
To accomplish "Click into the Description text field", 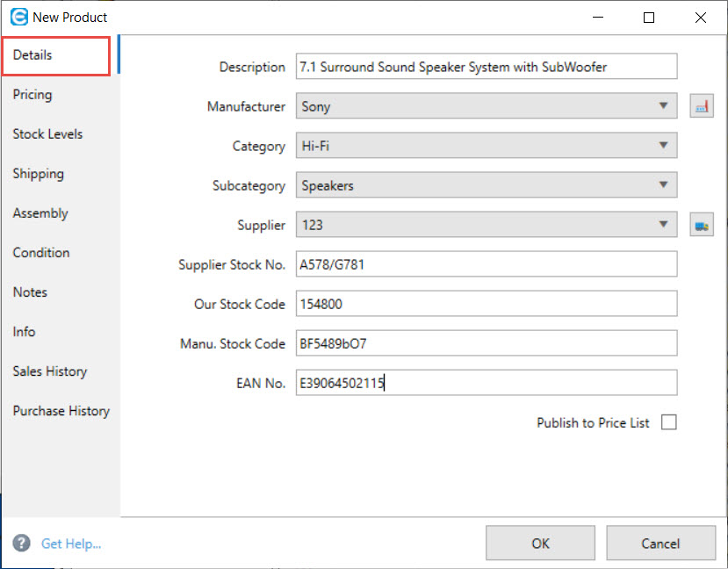I will (487, 67).
